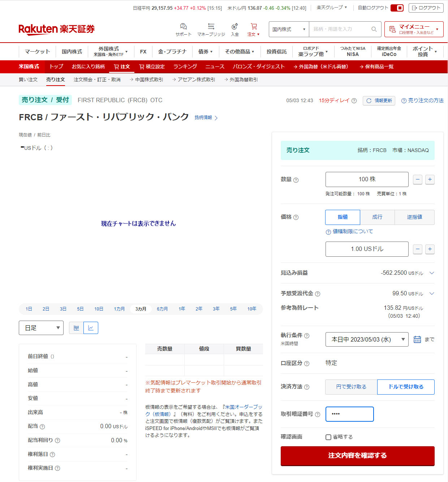Viewport: 448px width, 482px height.
Task: Expand the estimated profit/loss (見込み損益) row
Action: pyautogui.click(x=431, y=273)
